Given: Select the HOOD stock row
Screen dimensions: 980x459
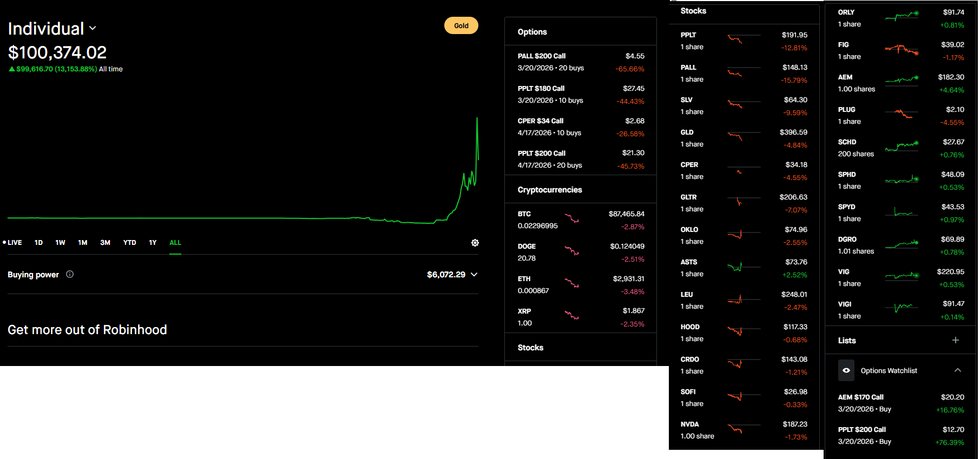Looking at the screenshot, I should click(x=744, y=332).
